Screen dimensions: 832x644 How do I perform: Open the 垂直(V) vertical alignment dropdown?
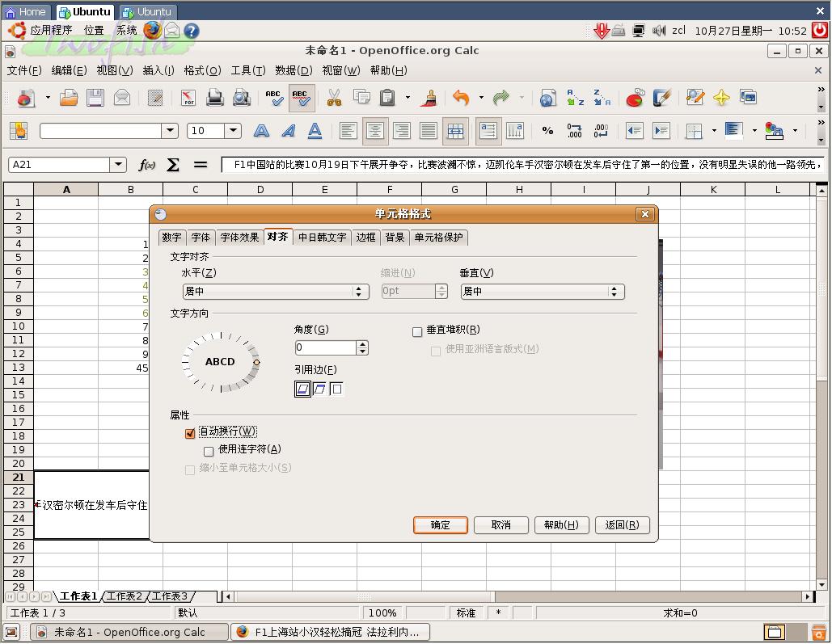pyautogui.click(x=543, y=291)
